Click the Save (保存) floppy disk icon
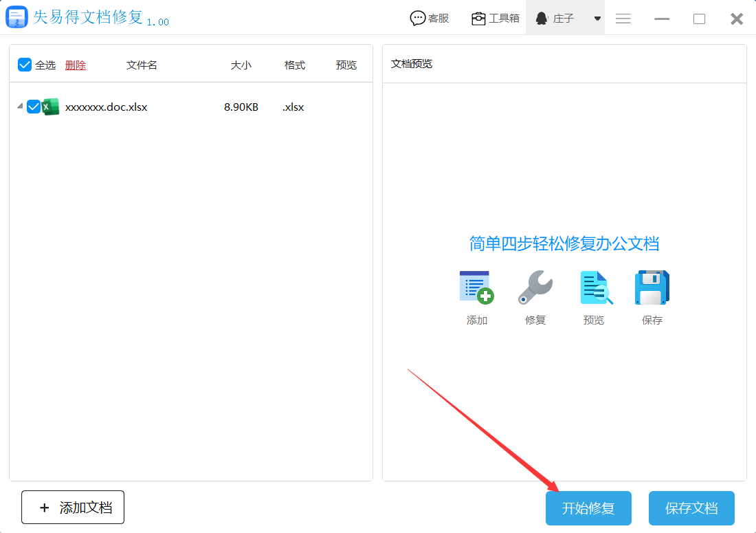This screenshot has height=533, width=756. tap(652, 287)
